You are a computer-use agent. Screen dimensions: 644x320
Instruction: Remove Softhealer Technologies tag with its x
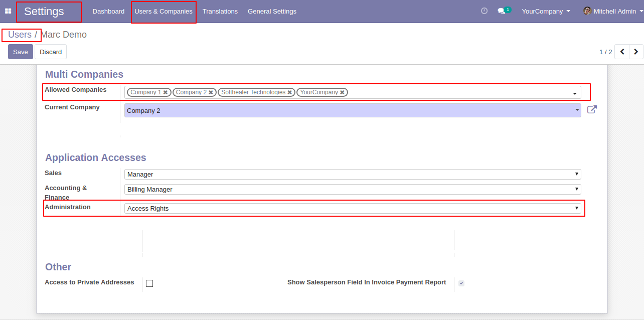tap(290, 92)
